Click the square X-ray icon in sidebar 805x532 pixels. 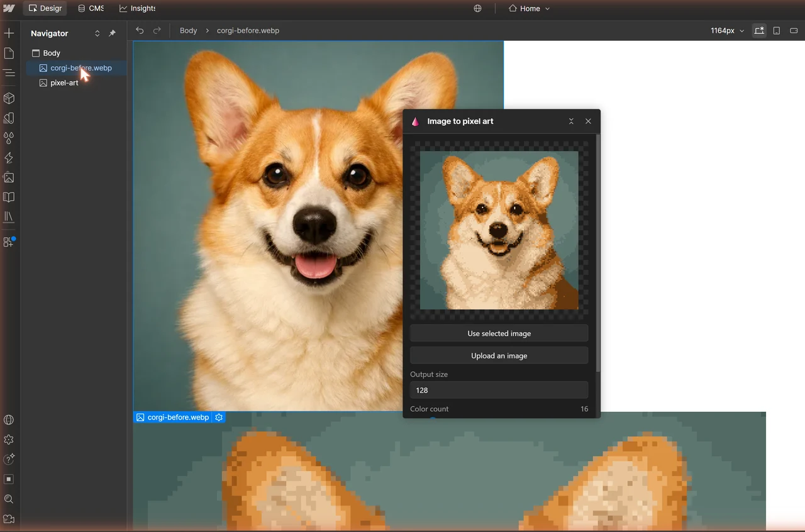pyautogui.click(x=9, y=479)
